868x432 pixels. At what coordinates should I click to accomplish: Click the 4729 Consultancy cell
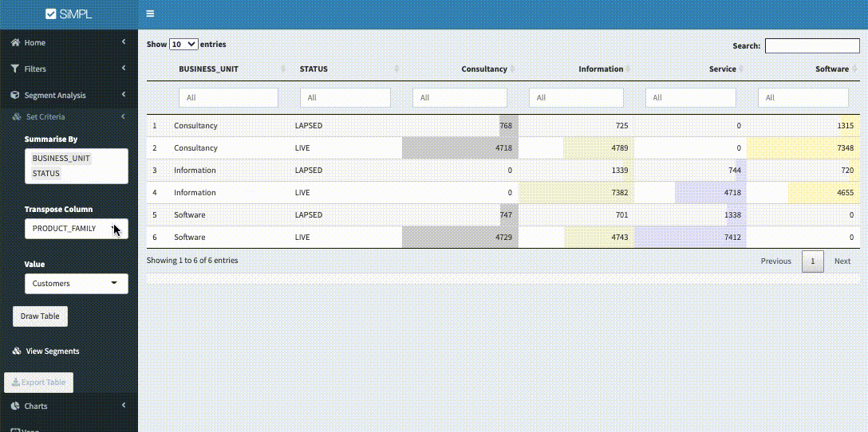pos(460,238)
